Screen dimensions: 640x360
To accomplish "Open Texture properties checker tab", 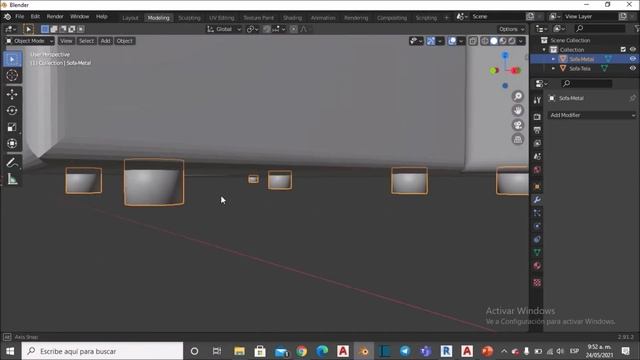I will [x=537, y=282].
